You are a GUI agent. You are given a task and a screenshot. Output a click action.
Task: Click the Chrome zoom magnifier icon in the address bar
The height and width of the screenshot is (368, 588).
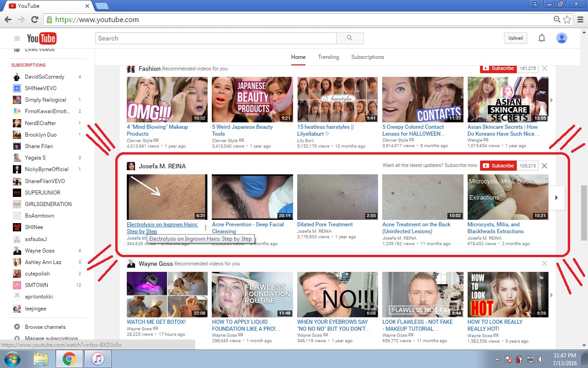557,20
